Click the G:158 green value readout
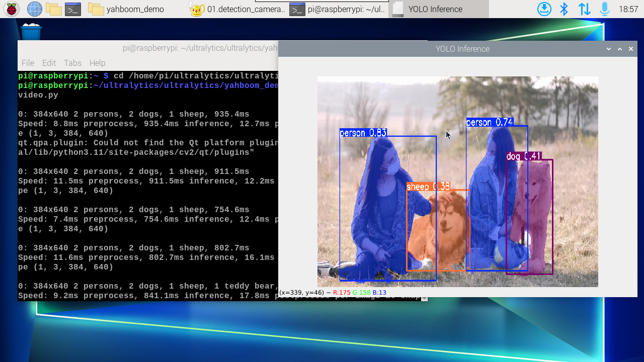The image size is (644, 362). coord(361,292)
